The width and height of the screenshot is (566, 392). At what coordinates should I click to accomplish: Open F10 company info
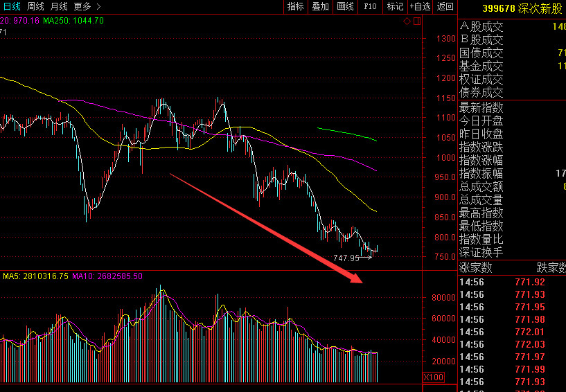tap(370, 6)
